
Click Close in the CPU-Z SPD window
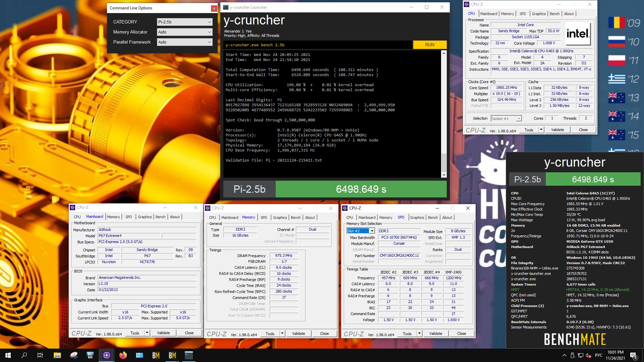462,334
